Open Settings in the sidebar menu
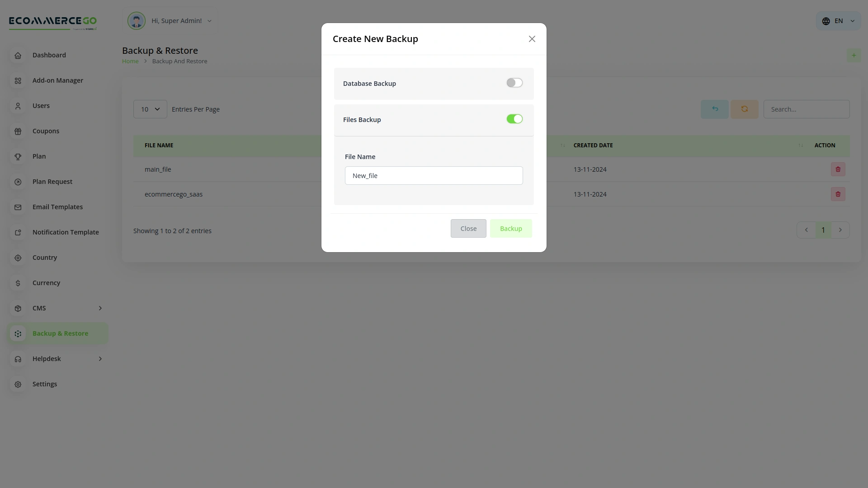Image resolution: width=868 pixels, height=488 pixels. [45, 384]
